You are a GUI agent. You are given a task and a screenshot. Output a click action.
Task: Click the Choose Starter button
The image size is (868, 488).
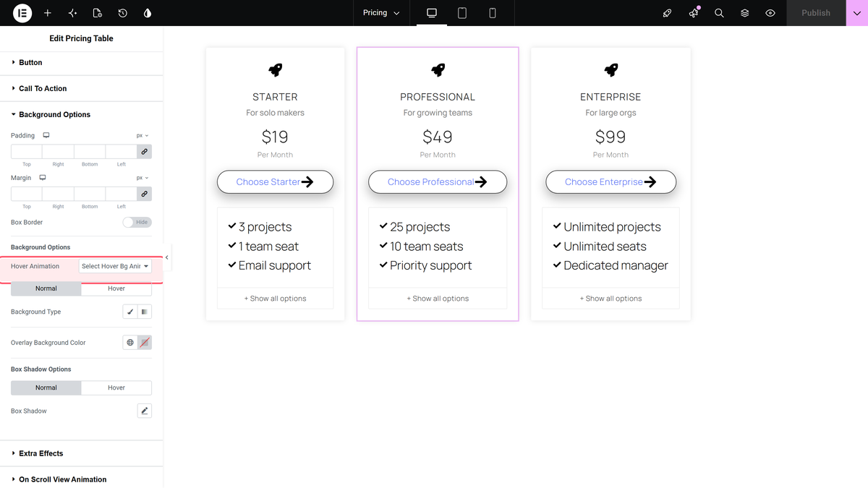point(276,182)
